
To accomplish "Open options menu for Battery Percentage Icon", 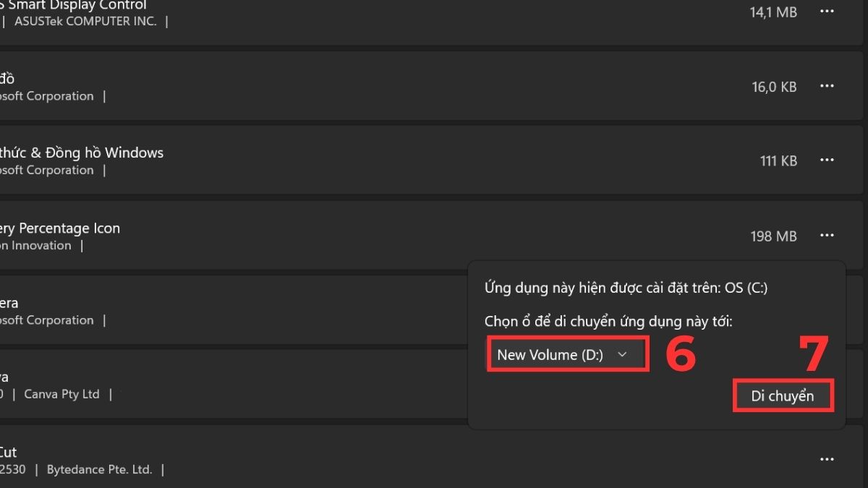I will 827,236.
